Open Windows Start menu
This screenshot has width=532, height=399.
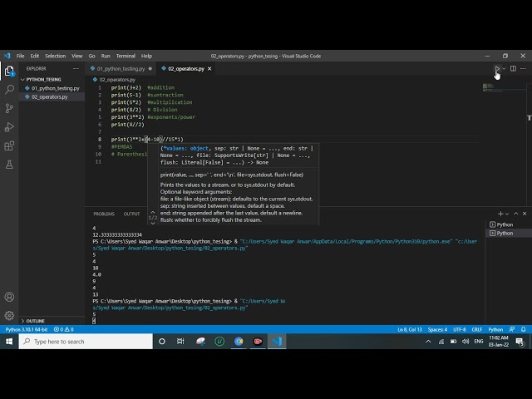click(x=9, y=342)
